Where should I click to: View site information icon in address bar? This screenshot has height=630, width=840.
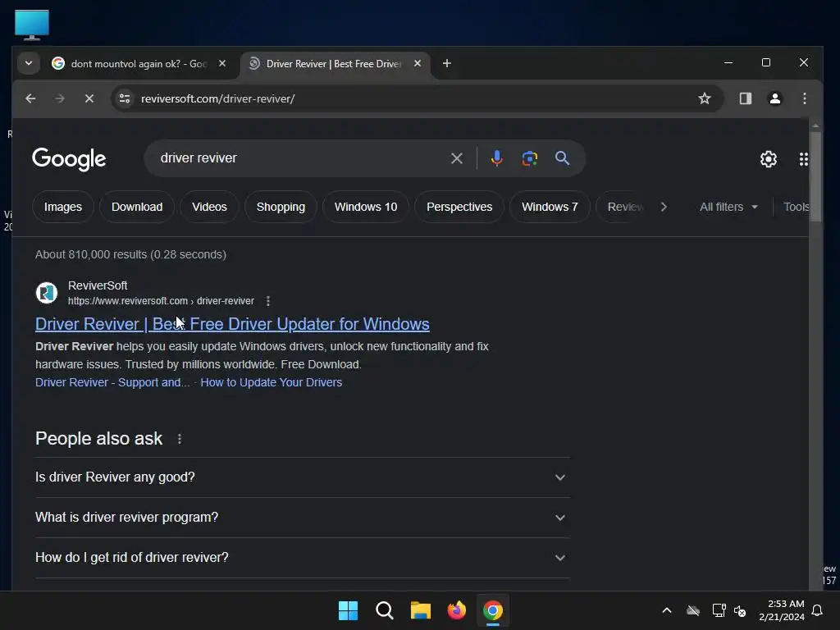(125, 98)
